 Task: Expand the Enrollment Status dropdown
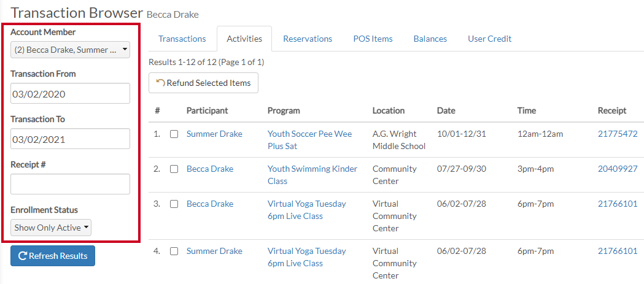[x=51, y=228]
